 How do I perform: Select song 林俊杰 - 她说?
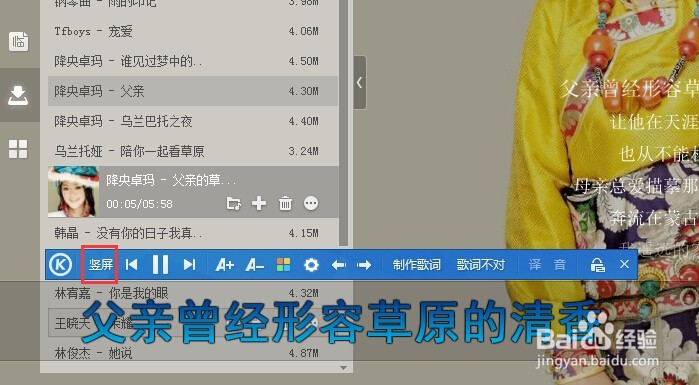point(193,353)
